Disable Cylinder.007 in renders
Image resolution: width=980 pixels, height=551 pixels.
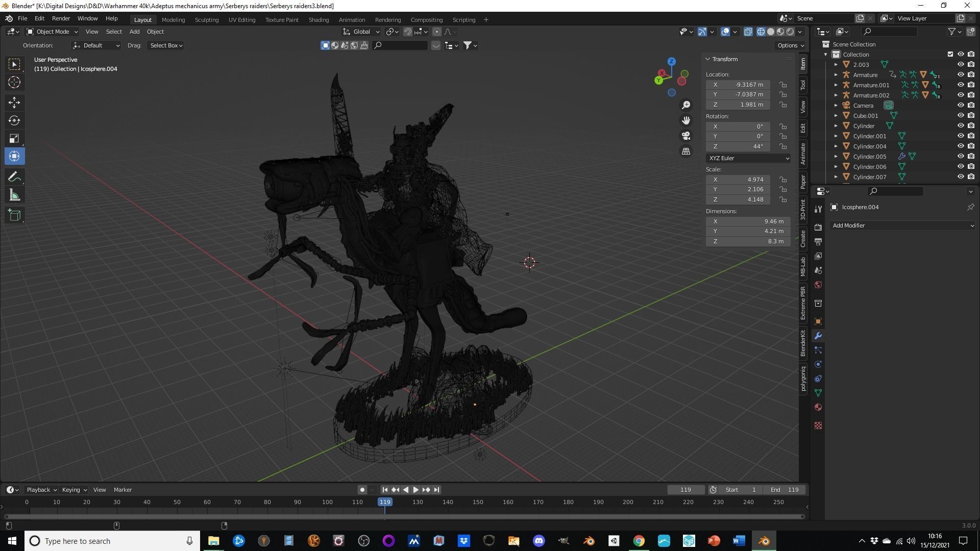pos(971,177)
